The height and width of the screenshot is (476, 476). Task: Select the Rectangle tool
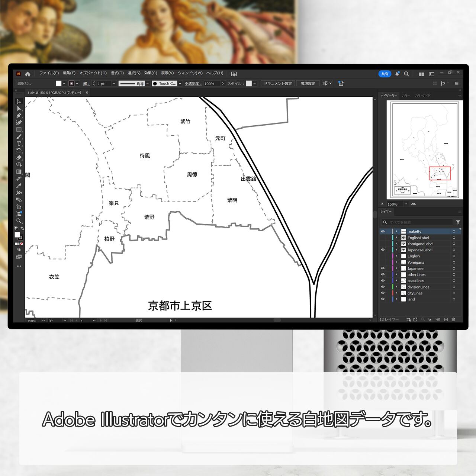click(x=19, y=130)
